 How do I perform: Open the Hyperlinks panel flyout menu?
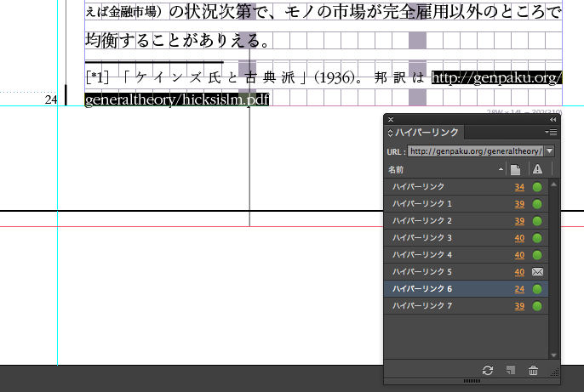coord(552,132)
